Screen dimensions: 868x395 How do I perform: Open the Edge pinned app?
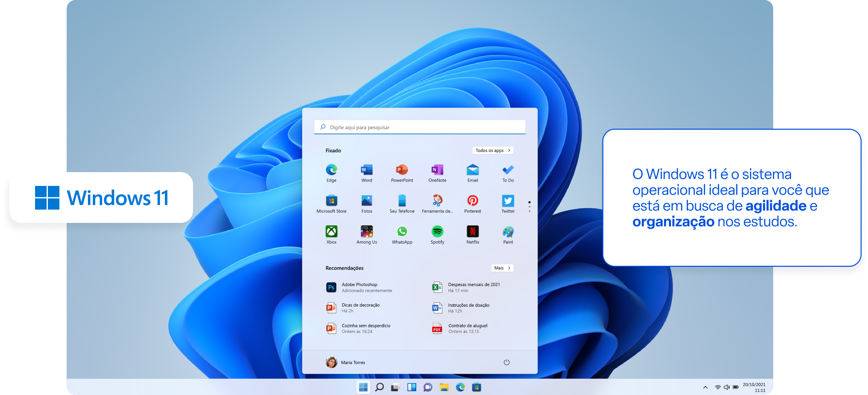click(x=331, y=173)
